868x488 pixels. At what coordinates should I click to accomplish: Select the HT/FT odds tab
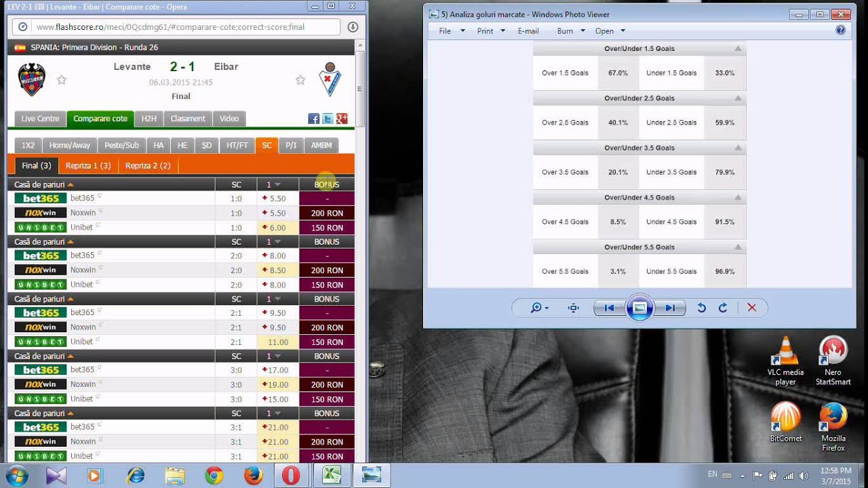[237, 145]
